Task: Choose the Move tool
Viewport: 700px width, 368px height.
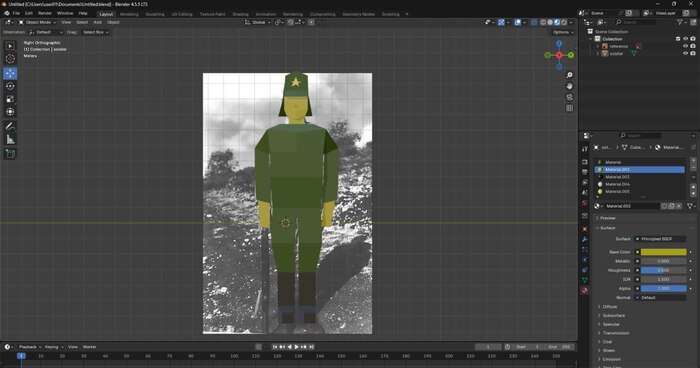Action: point(10,73)
